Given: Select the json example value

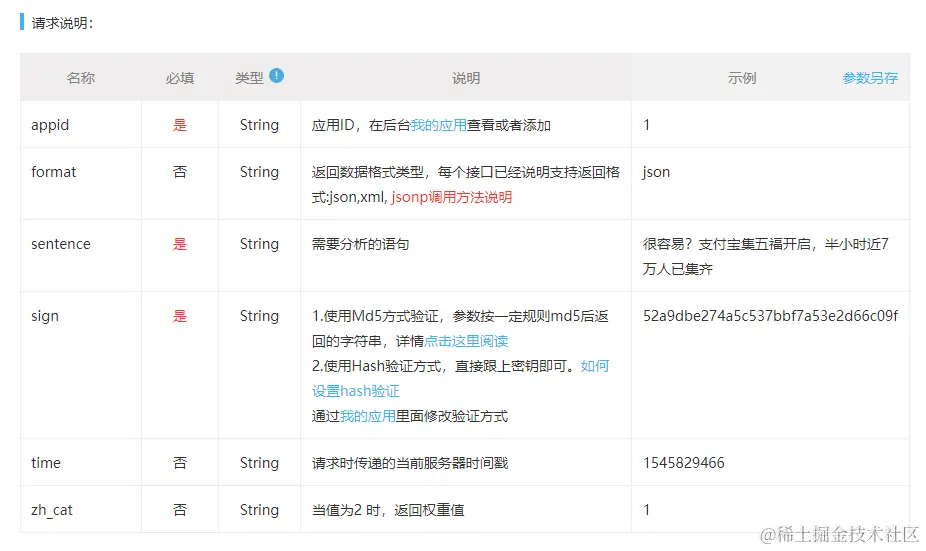Looking at the screenshot, I should tap(656, 172).
